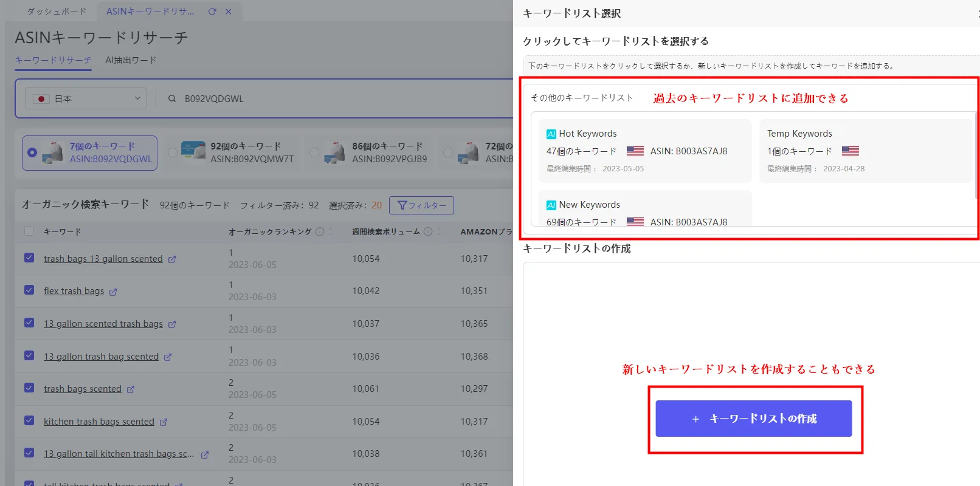Uncheck 'trash bags 13 gallon scented' row checkbox
This screenshot has height=486, width=980.
tap(29, 258)
